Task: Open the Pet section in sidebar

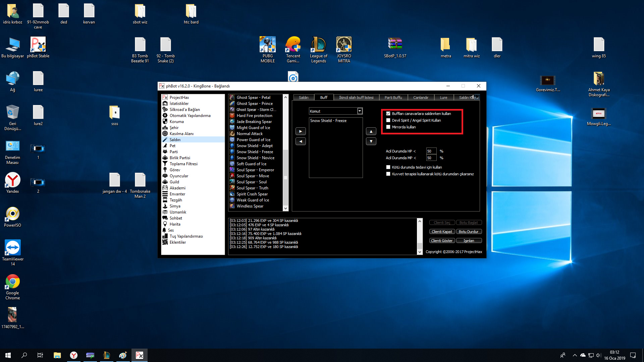Action: [x=172, y=146]
